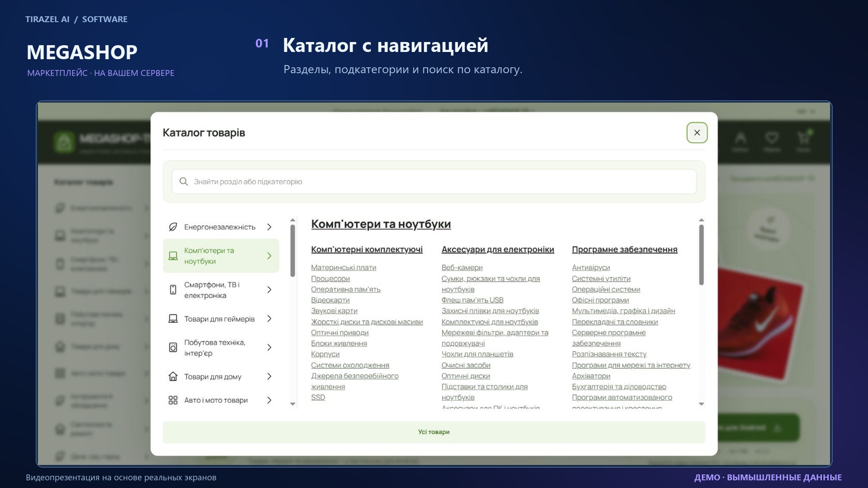Screen dimensions: 868x488
Task: Open the Материнські плати link
Action: 344,267
